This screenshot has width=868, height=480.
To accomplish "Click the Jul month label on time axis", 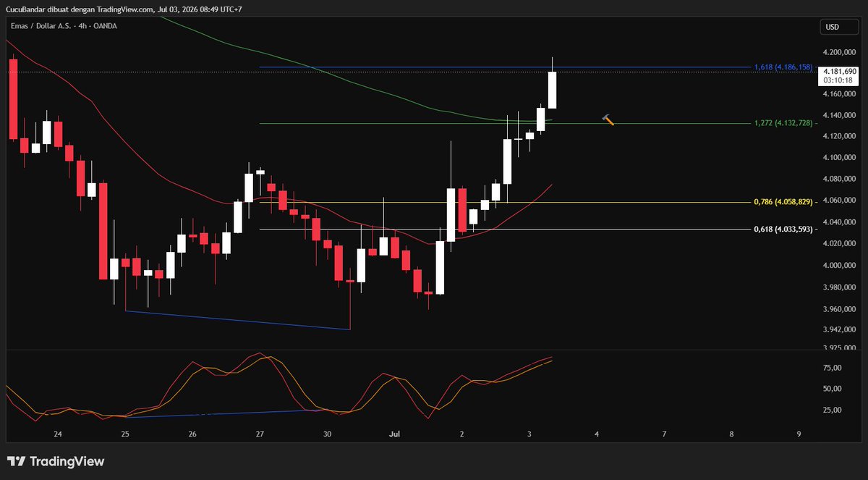I will pos(395,434).
